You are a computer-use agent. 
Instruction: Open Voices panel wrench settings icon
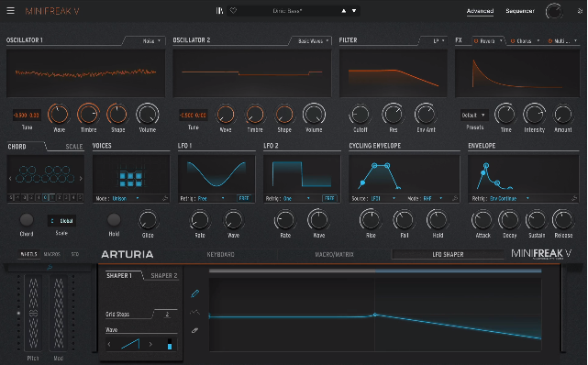click(x=165, y=199)
